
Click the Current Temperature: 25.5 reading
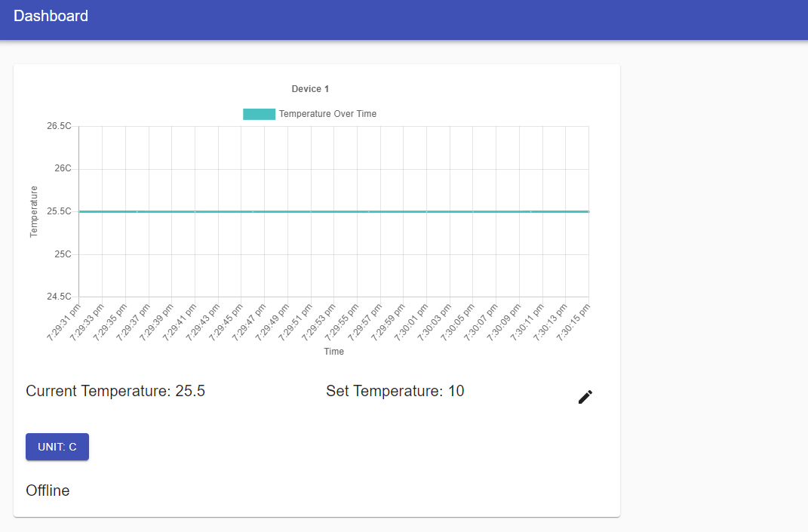(x=115, y=391)
